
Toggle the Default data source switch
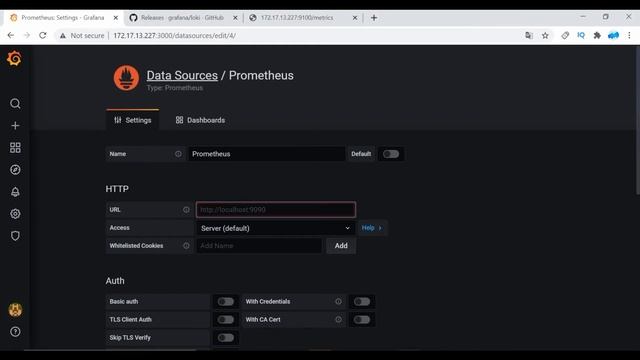click(x=391, y=154)
